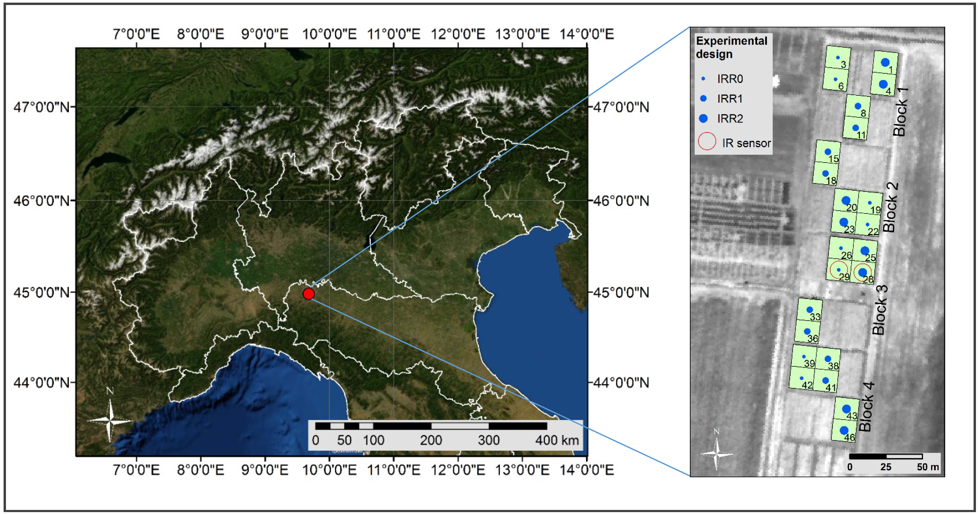Click the IRR0 small blue dot in legend
Image resolution: width=980 pixels, height=514 pixels.
pos(703,79)
